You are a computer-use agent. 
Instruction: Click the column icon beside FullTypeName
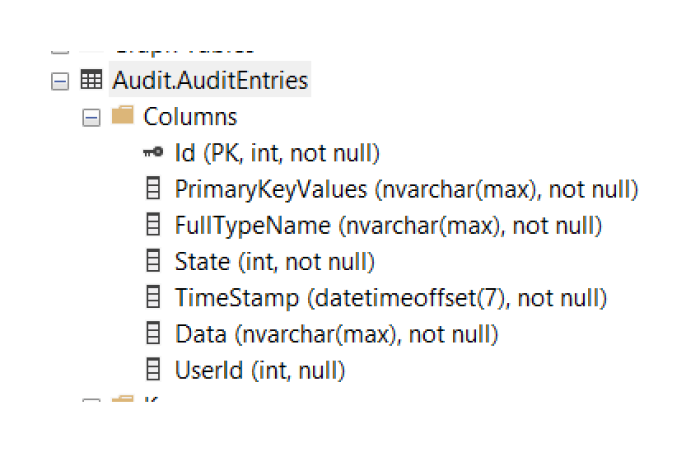click(x=153, y=225)
